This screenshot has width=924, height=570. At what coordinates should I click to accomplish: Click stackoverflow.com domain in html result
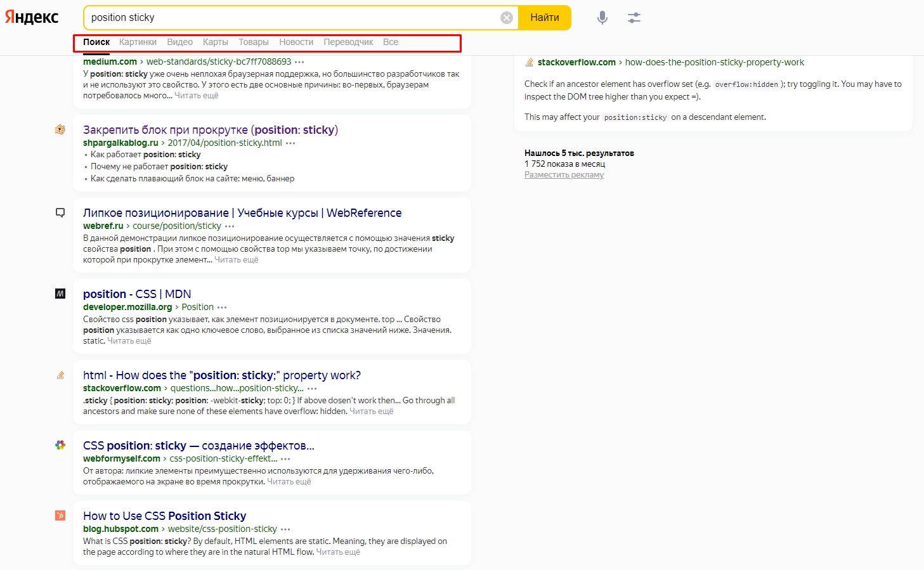(122, 388)
